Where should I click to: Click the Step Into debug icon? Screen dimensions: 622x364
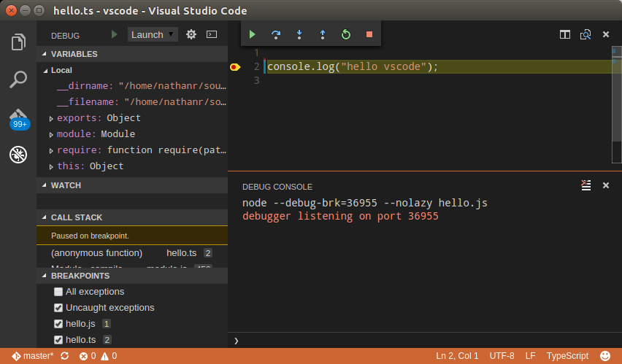(299, 34)
